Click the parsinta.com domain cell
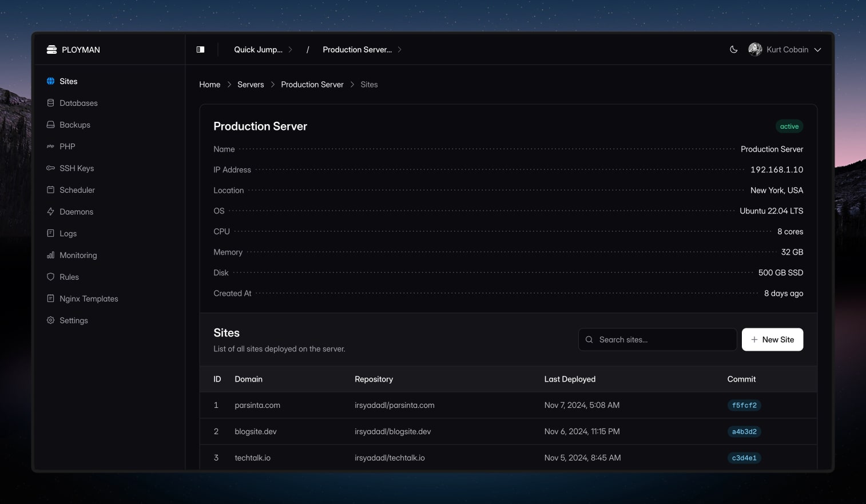The image size is (866, 504). (257, 406)
